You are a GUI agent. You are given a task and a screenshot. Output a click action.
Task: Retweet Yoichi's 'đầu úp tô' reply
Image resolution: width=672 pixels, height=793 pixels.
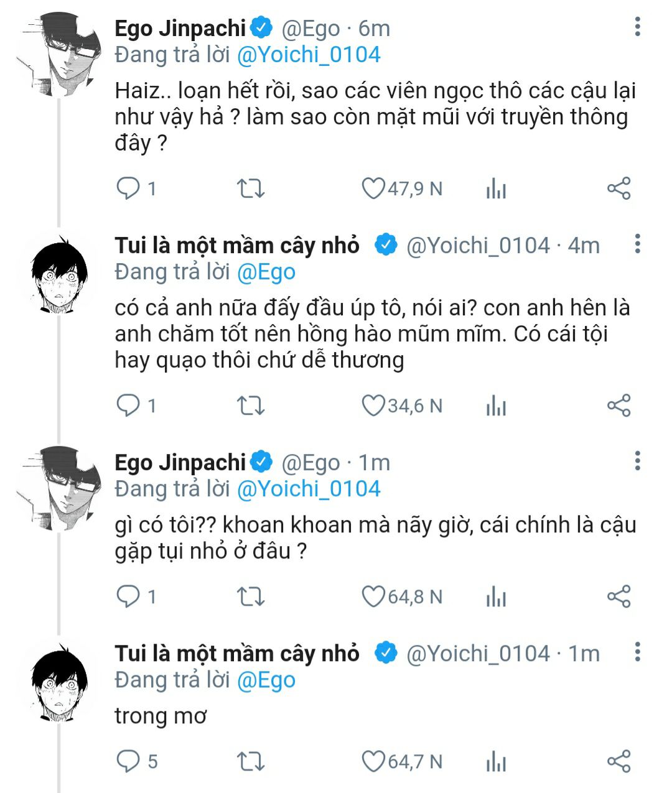(x=251, y=406)
